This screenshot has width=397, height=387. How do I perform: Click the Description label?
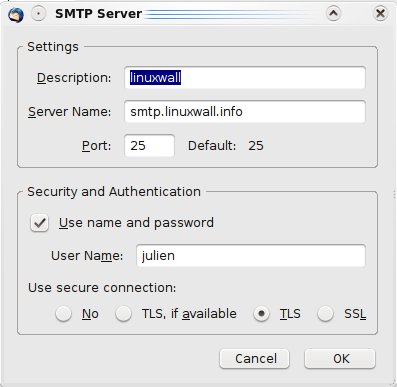tap(74, 78)
